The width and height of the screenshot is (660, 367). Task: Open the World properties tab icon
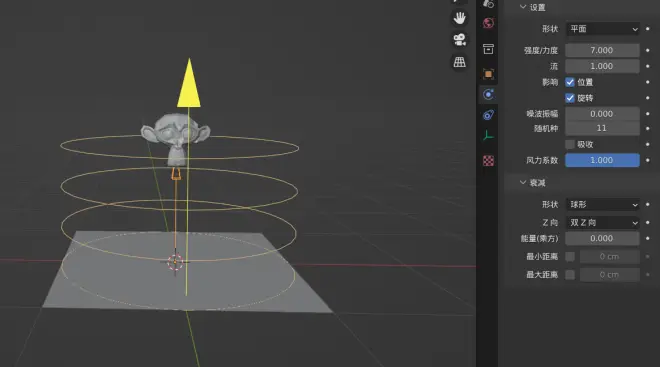488,23
